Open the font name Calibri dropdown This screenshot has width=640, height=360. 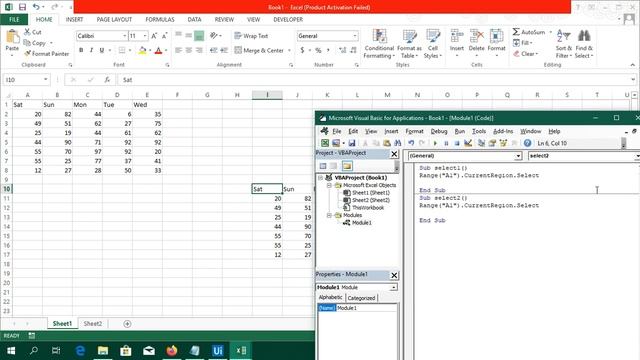124,36
